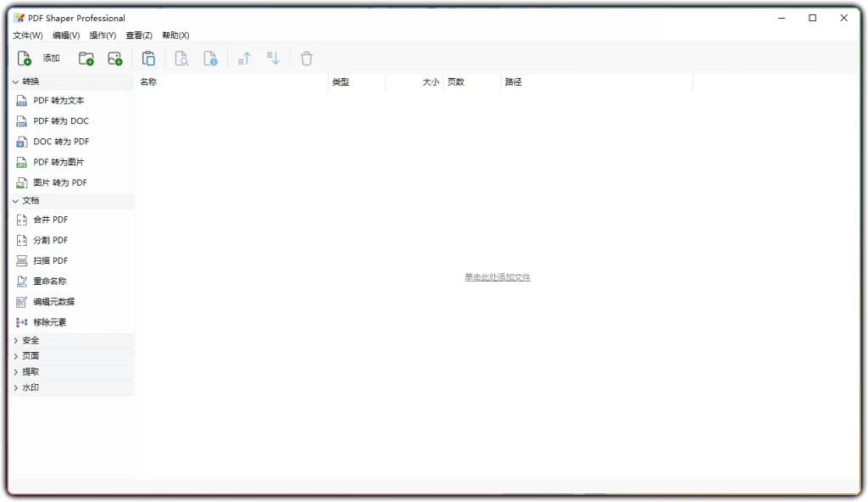Select DOC 转为 PDF in sidebar

(58, 141)
